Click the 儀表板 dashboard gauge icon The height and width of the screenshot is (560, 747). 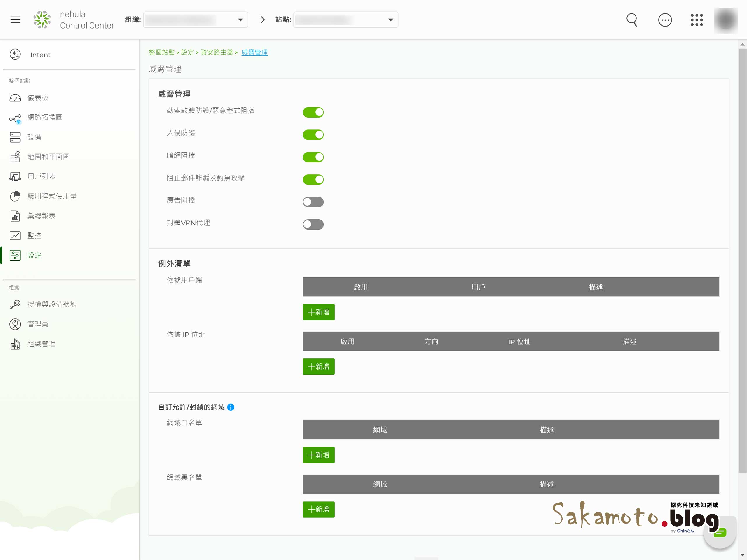point(15,98)
